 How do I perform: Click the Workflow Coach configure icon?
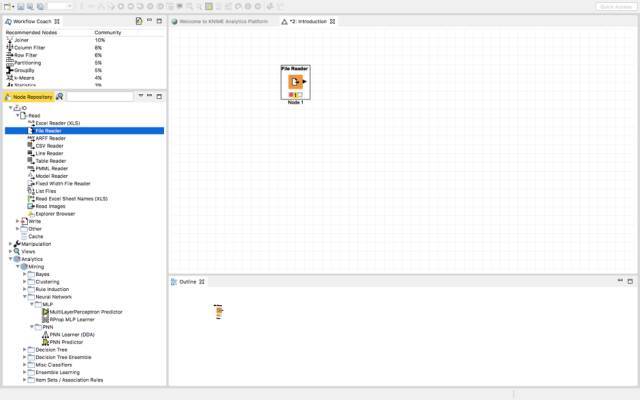139,21
